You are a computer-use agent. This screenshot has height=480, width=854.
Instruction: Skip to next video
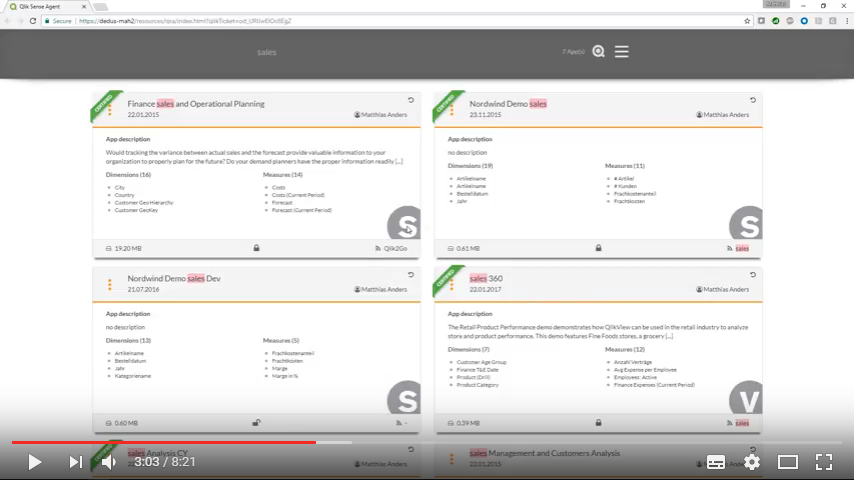(x=75, y=462)
